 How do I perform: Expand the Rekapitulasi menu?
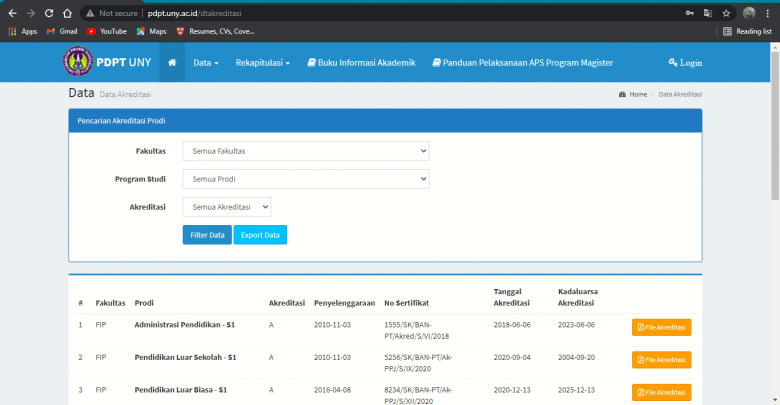point(262,63)
